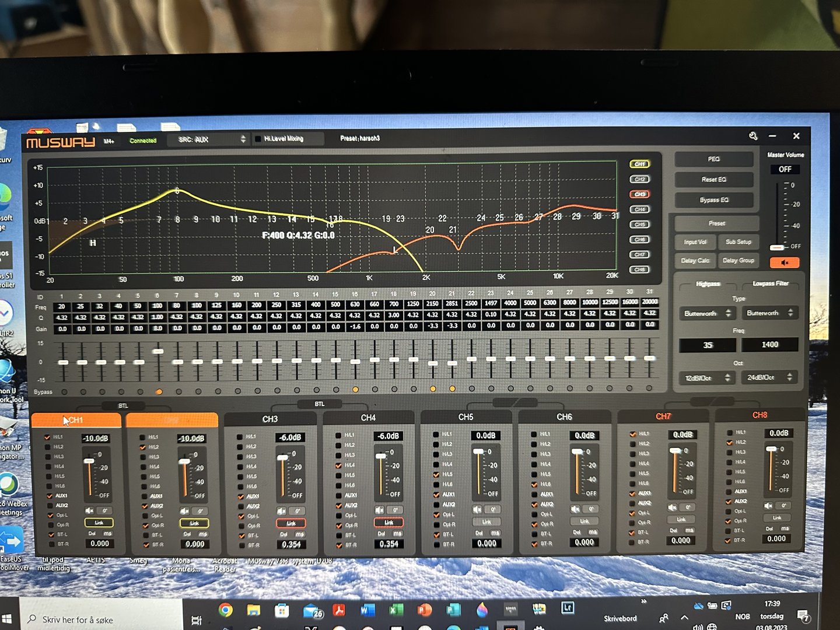
Task: Select the CH3 curve indicator beside graph
Action: [x=640, y=194]
